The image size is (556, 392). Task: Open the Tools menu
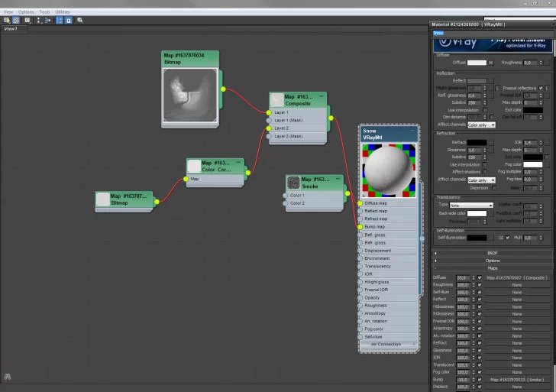[x=44, y=11]
